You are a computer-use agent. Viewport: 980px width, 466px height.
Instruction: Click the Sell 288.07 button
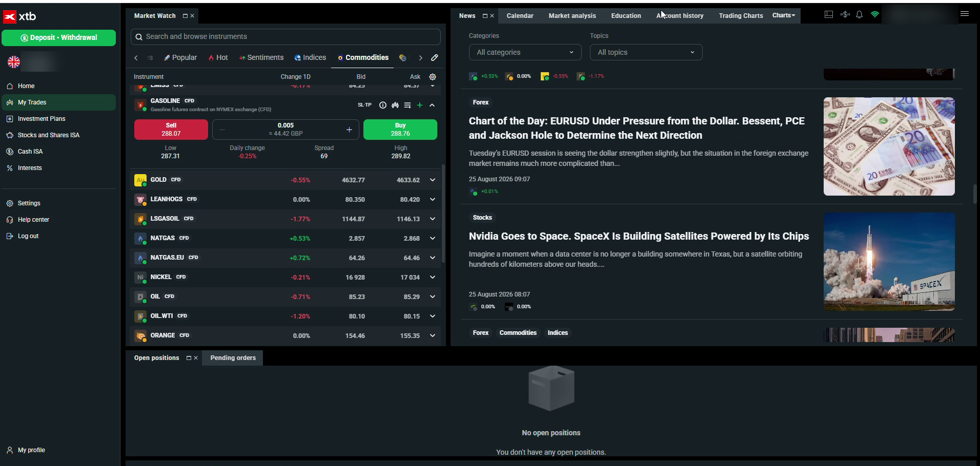171,130
